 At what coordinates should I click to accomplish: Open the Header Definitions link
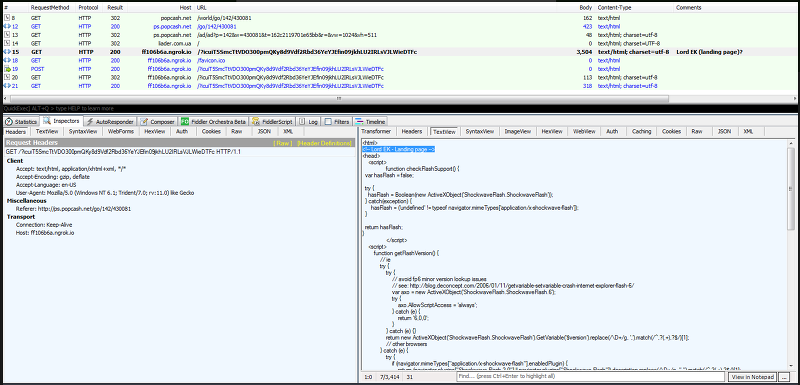[324, 143]
